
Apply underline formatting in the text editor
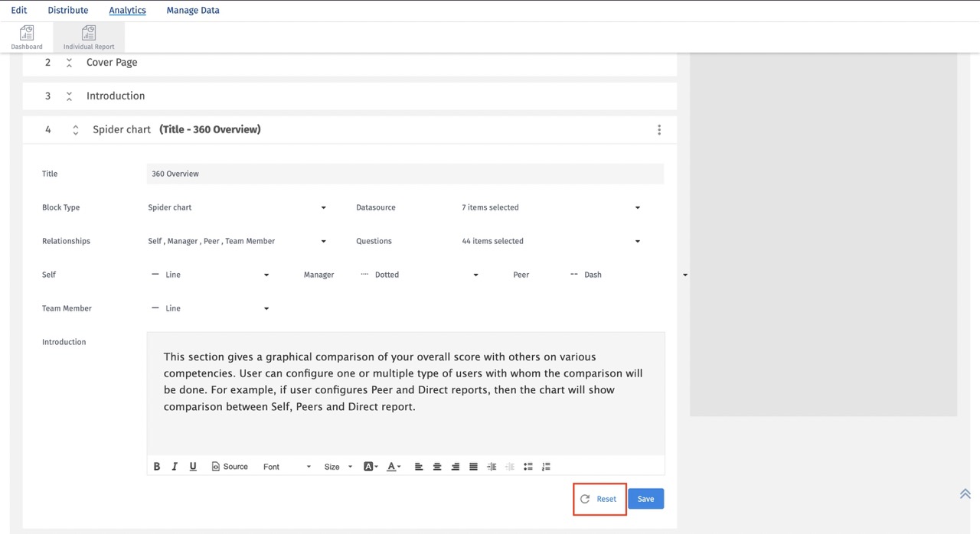(x=192, y=466)
